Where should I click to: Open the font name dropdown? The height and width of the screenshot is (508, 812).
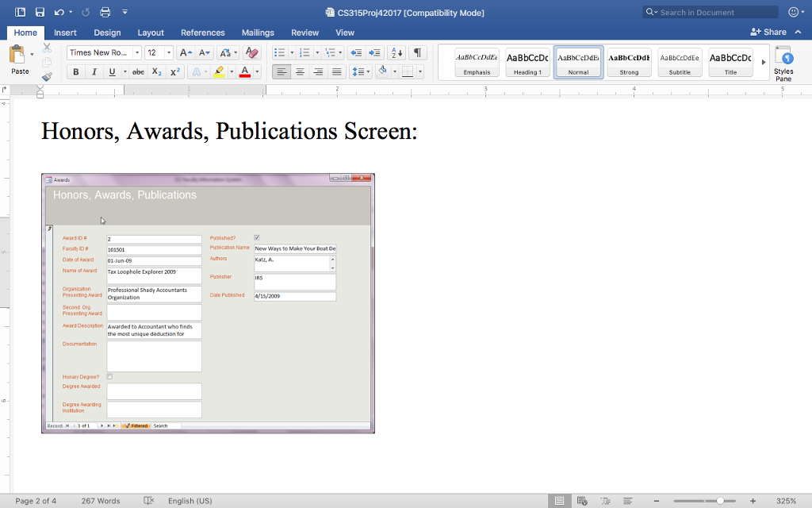[137, 52]
